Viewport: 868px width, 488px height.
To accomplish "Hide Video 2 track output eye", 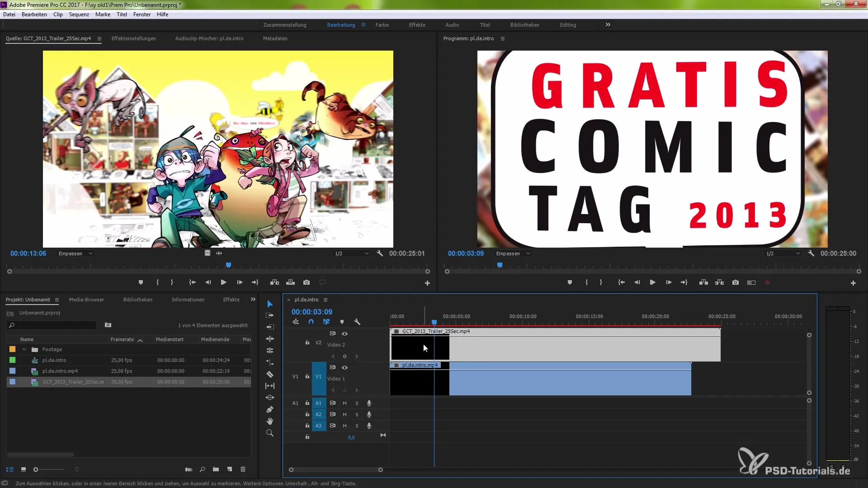I will [344, 333].
